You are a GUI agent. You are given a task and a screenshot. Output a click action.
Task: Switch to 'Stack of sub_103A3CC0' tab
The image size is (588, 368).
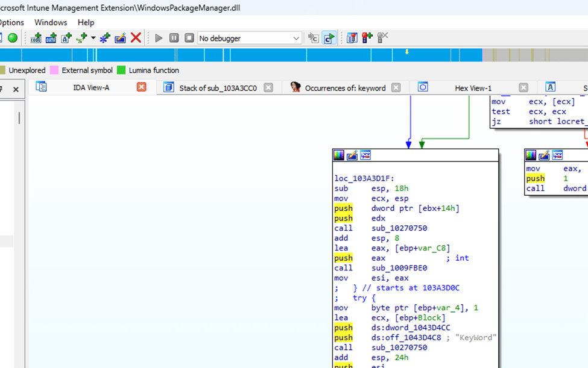point(218,88)
